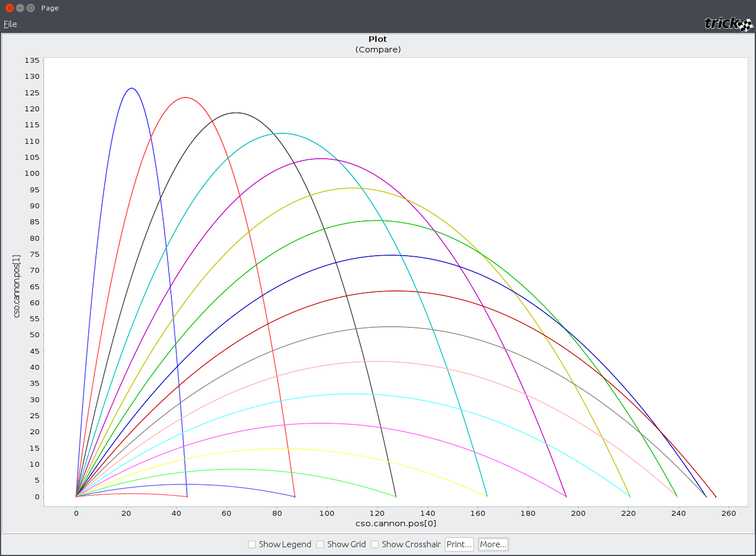The height and width of the screenshot is (556, 756).
Task: Open the File menu
Action: point(10,24)
